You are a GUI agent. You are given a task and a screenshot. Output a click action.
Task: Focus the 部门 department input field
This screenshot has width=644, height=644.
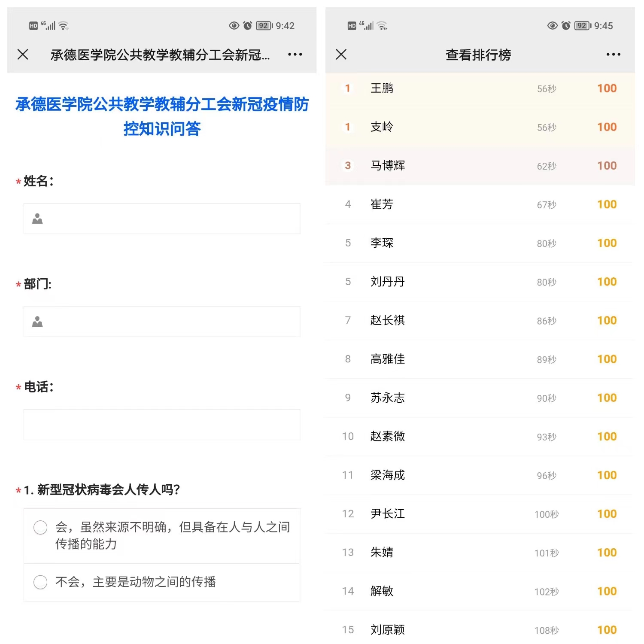tap(172, 322)
